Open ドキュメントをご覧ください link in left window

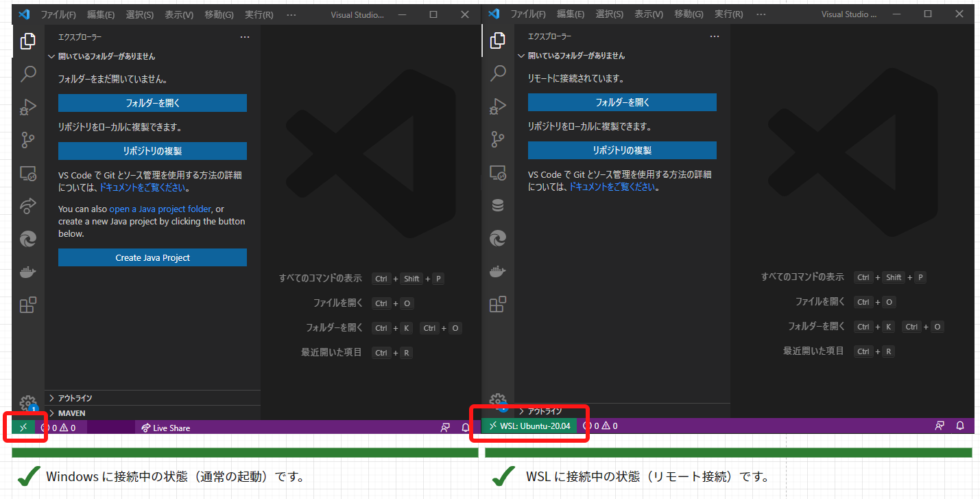pyautogui.click(x=144, y=187)
